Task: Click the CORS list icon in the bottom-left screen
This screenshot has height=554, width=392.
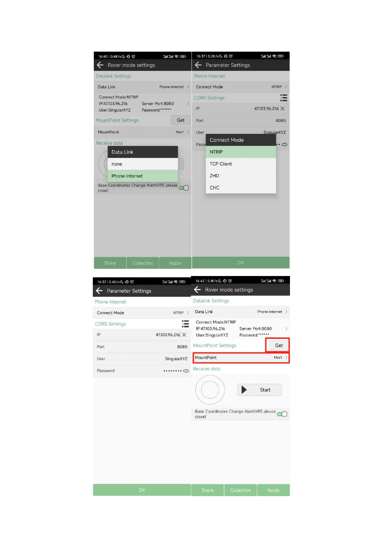Action: [185, 324]
